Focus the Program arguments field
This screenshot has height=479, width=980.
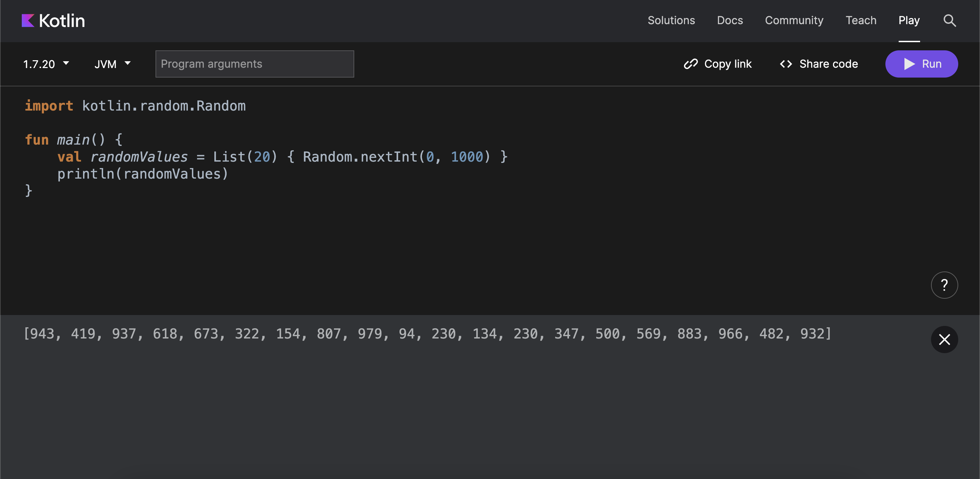(255, 64)
